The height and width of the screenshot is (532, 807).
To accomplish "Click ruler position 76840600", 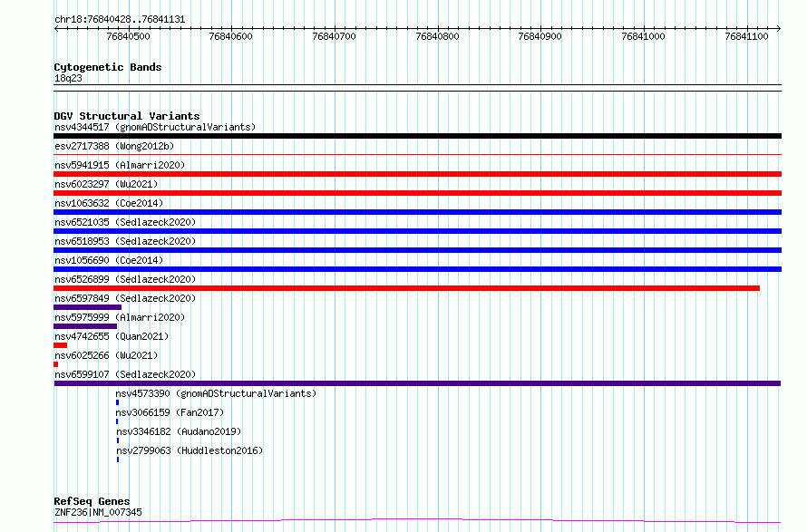I will 230,36.
